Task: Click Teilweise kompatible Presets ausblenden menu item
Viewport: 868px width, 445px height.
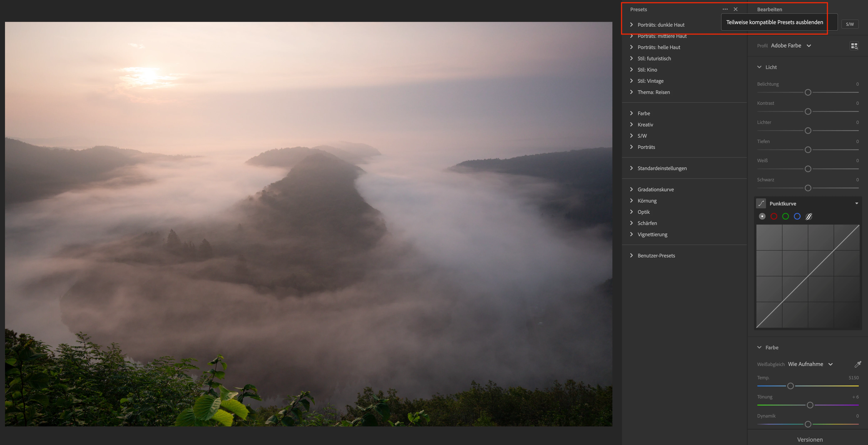Action: tap(774, 22)
